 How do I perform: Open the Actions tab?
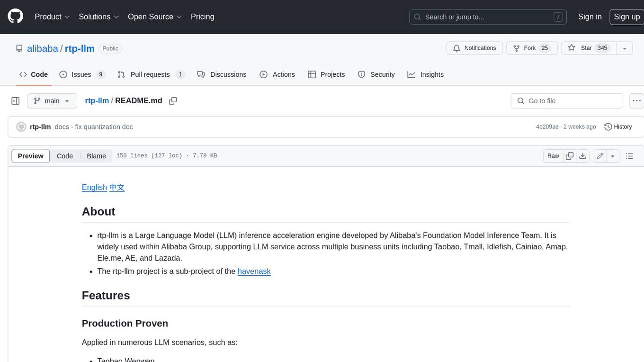point(277,74)
